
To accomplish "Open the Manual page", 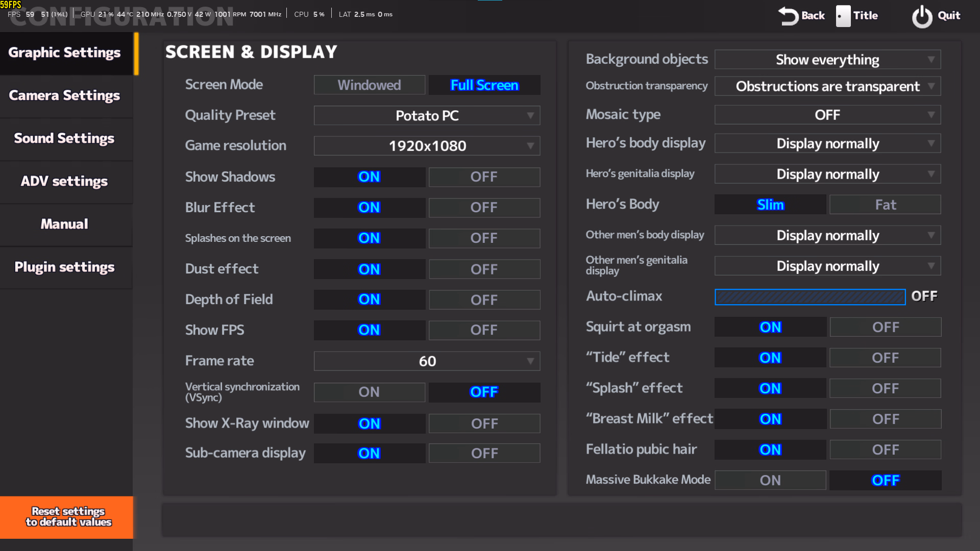I will [65, 224].
